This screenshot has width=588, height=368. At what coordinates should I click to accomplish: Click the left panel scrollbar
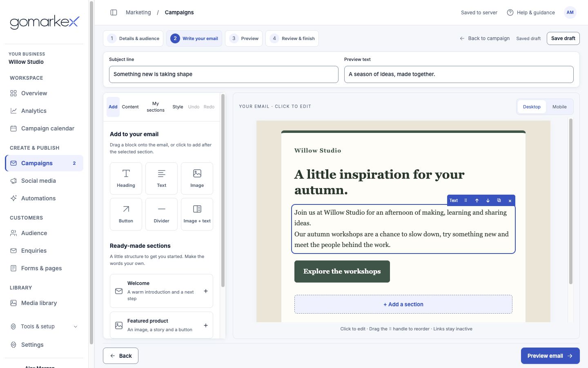[223, 190]
